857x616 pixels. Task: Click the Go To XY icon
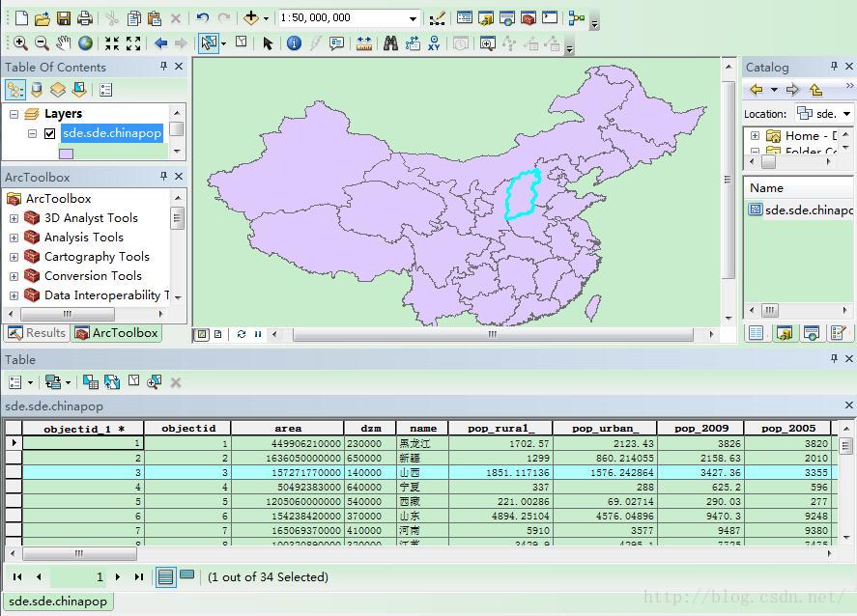click(435, 43)
